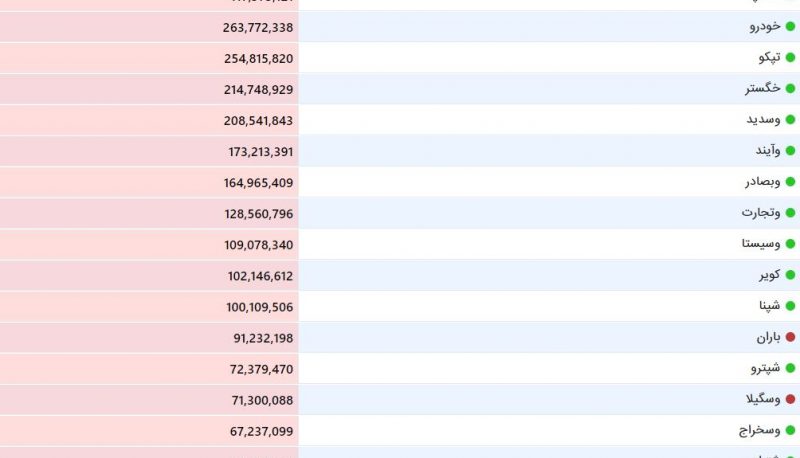Select the red status dot next to وسگیلا
Image resolution: width=800 pixels, height=458 pixels.
[x=790, y=399]
